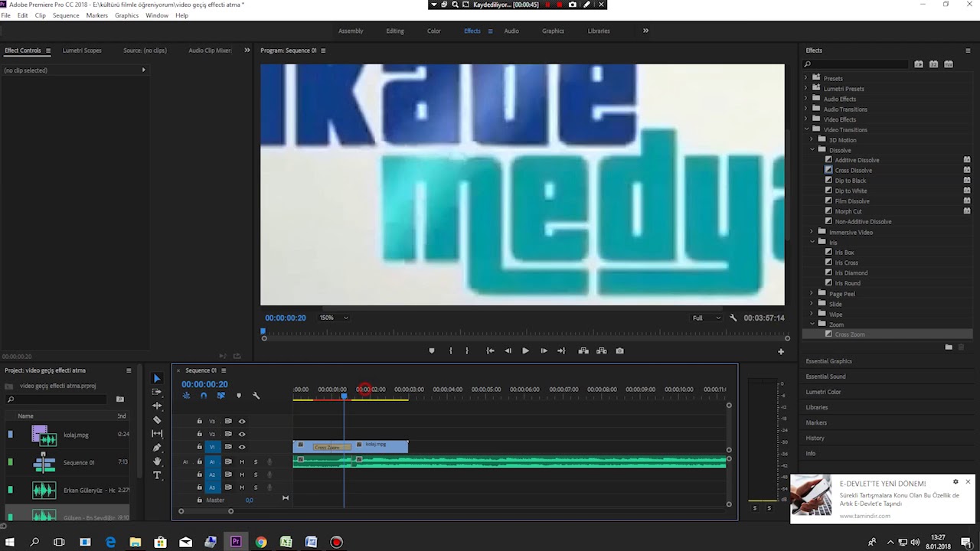Show more workspaces via overflow chevrons
This screenshot has width=980, height=551.
tap(645, 31)
